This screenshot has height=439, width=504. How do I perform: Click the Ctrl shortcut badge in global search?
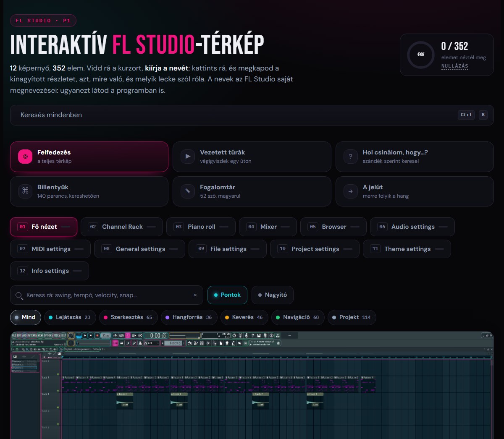[466, 115]
